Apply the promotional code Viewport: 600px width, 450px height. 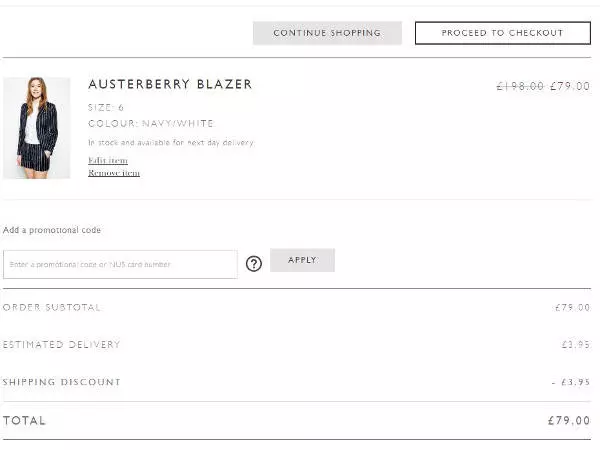click(302, 260)
